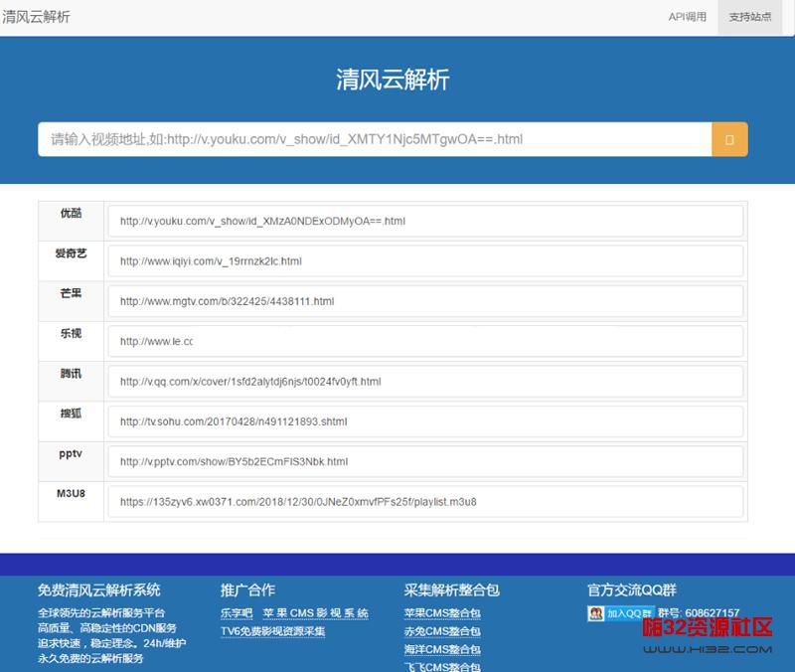Click the orange search button
795x672 pixels.
729,139
